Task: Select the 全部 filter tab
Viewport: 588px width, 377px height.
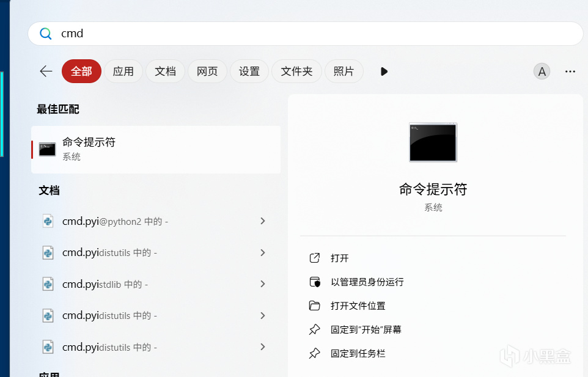Action: pyautogui.click(x=81, y=71)
